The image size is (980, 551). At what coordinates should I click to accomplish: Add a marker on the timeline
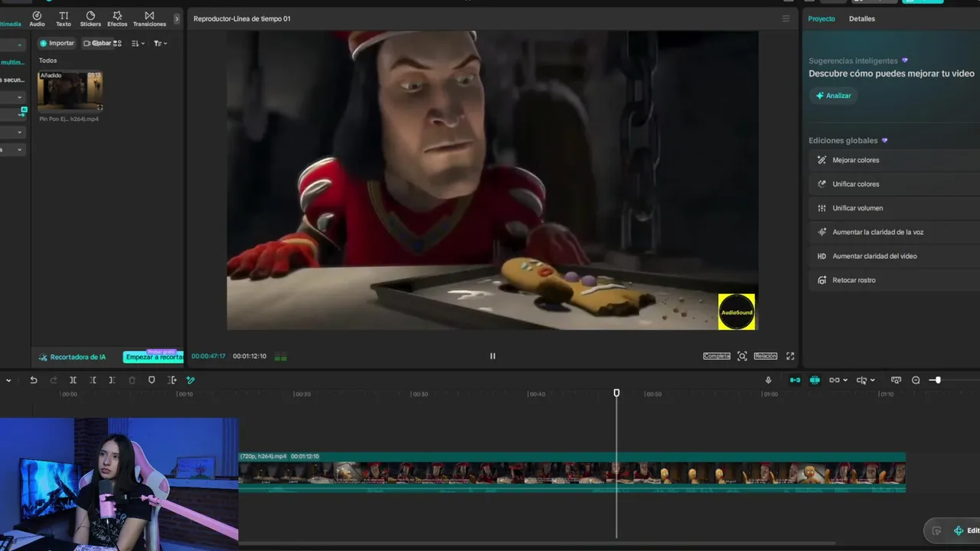152,380
